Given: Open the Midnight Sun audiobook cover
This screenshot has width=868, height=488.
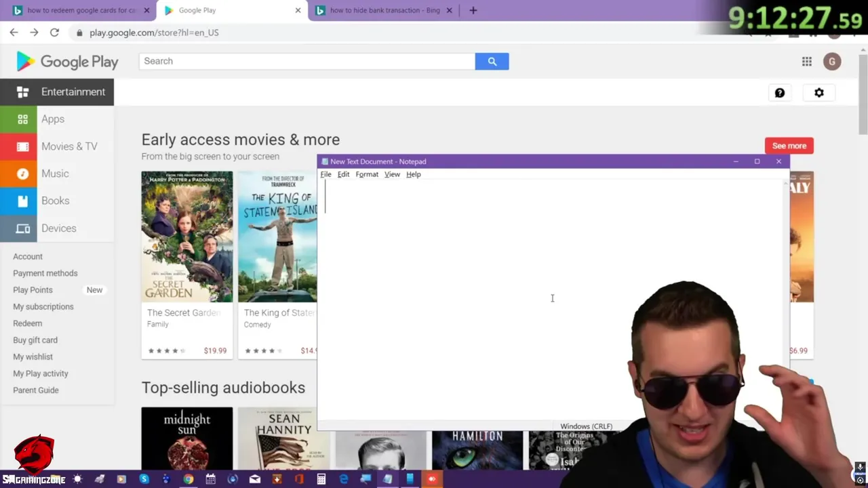Looking at the screenshot, I should (x=187, y=438).
